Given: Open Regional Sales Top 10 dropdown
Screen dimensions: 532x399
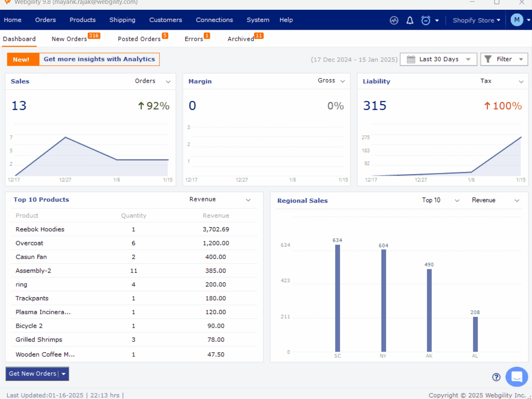Looking at the screenshot, I should pyautogui.click(x=457, y=201).
